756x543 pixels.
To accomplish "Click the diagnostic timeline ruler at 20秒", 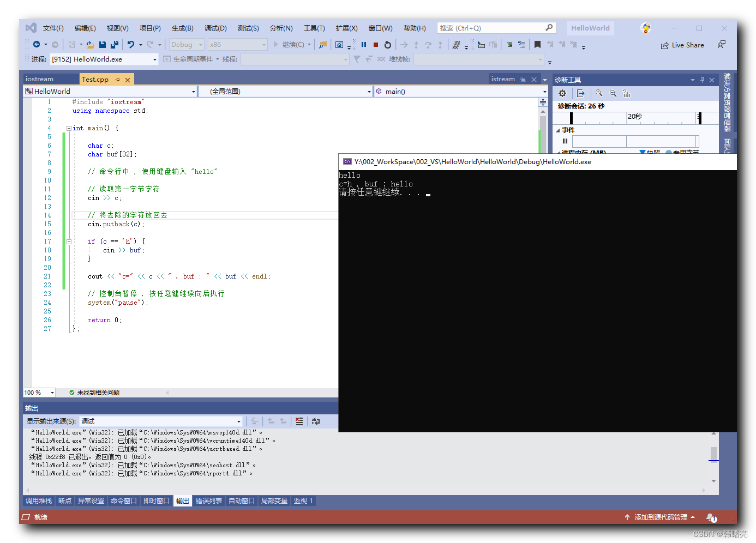I will (x=635, y=117).
